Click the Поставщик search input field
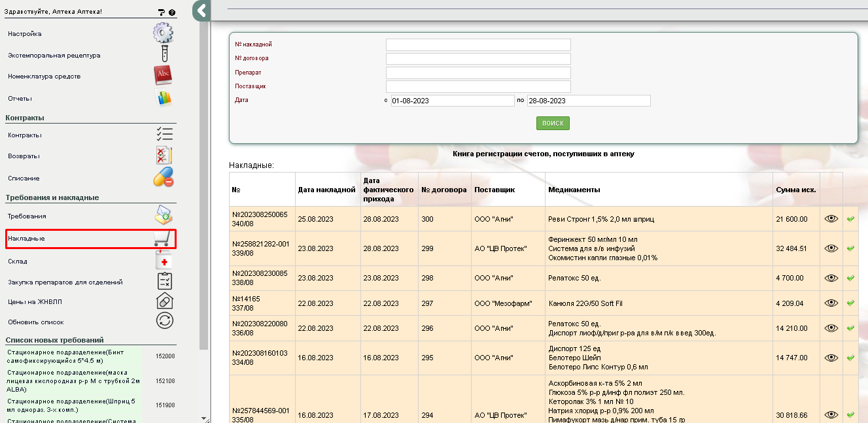Viewport: 868px width, 423px height. click(478, 86)
